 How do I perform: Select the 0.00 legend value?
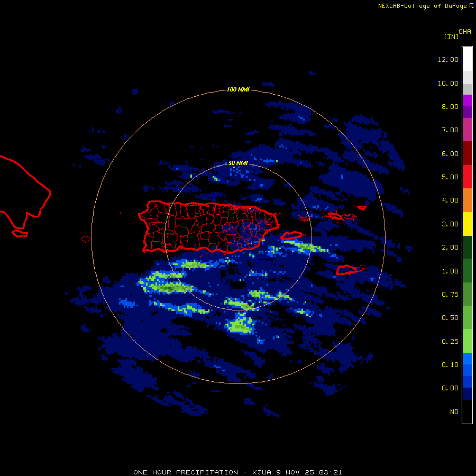click(x=450, y=388)
